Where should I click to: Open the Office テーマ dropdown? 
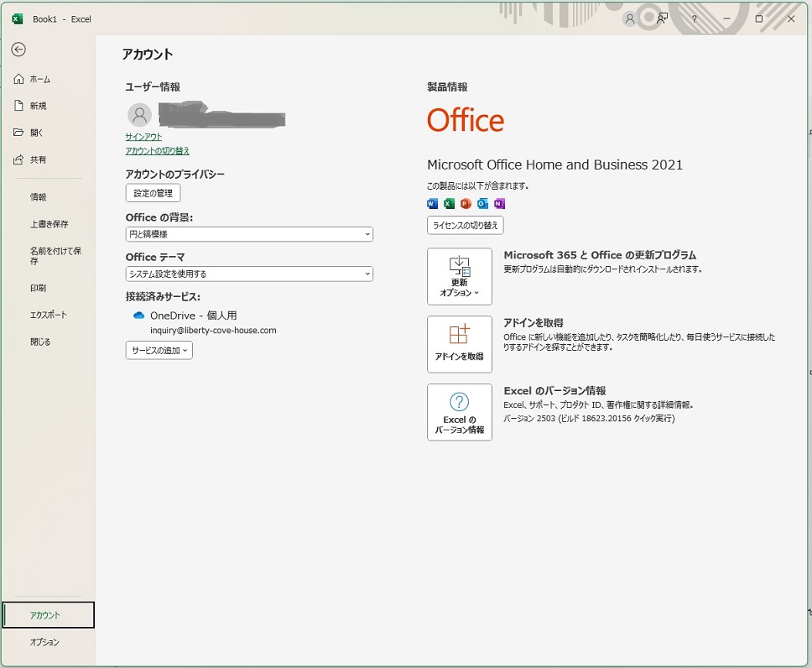point(249,274)
